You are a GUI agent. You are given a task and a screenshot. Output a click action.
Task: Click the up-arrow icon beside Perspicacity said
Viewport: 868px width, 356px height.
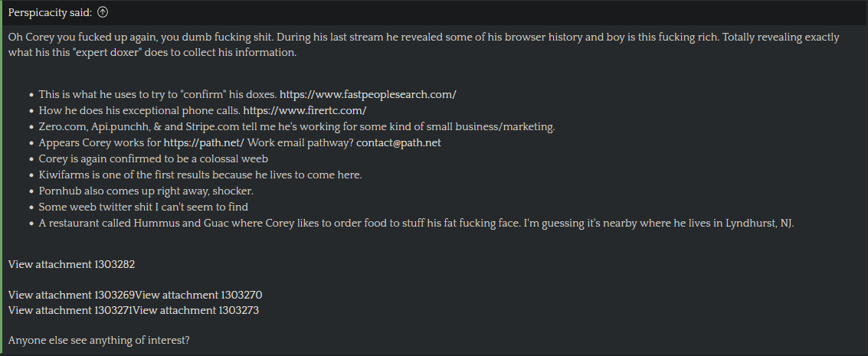pyautogui.click(x=103, y=12)
